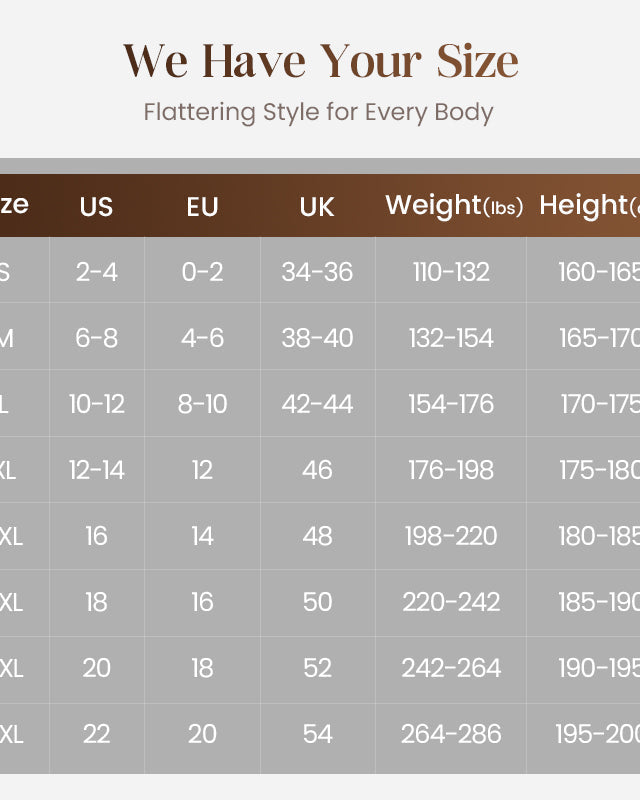Viewport: 640px width, 800px height.
Task: Select the EU column header
Action: coord(202,207)
